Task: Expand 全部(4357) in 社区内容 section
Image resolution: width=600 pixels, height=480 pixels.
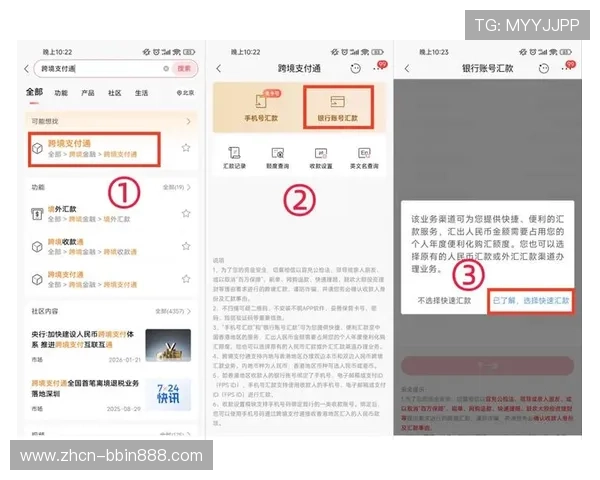Action: point(173,311)
